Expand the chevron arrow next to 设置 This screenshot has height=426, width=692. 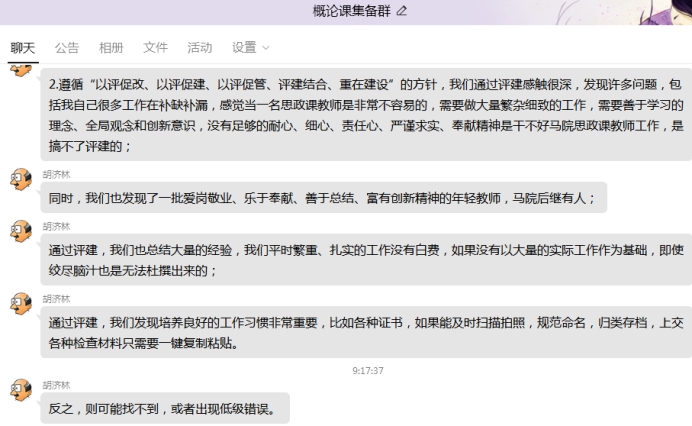[x=266, y=48]
